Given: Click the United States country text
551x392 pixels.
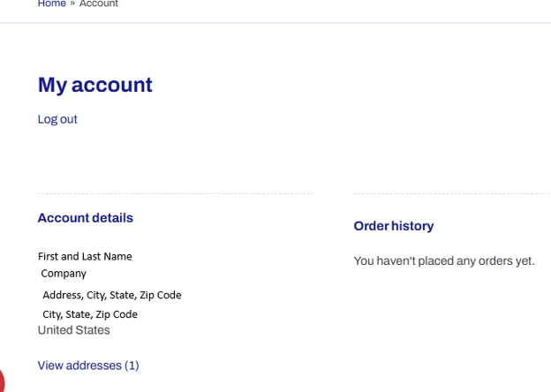Looking at the screenshot, I should pos(74,330).
